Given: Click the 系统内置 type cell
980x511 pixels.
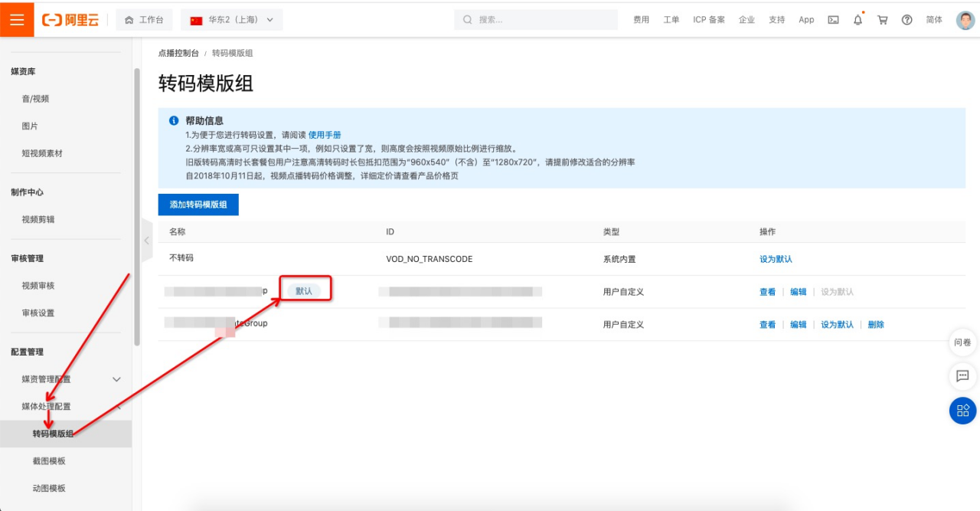Looking at the screenshot, I should [x=619, y=259].
